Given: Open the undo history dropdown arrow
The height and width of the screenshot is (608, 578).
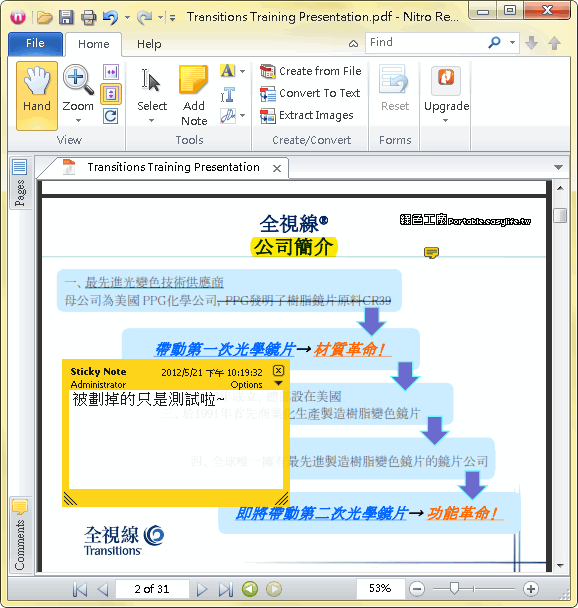Looking at the screenshot, I should coord(128,17).
